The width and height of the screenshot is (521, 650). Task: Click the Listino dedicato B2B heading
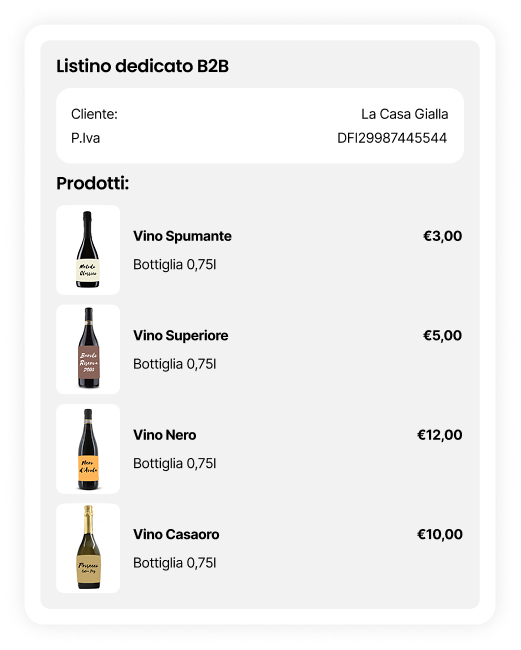coord(143,66)
